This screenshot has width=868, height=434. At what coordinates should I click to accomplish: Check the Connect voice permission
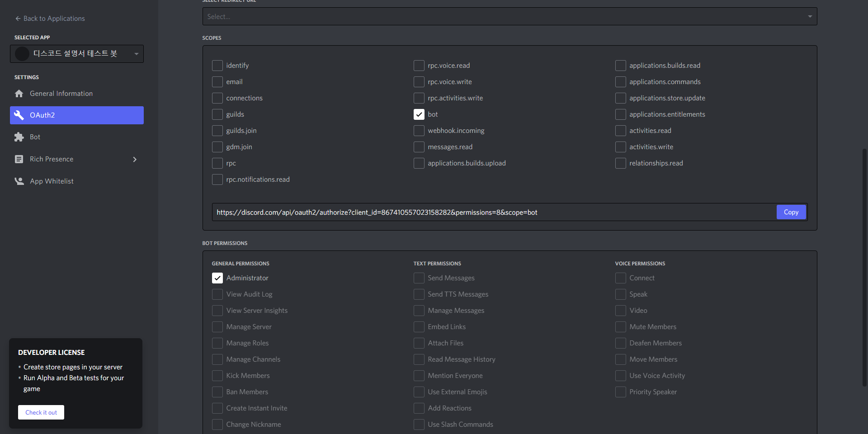point(621,278)
